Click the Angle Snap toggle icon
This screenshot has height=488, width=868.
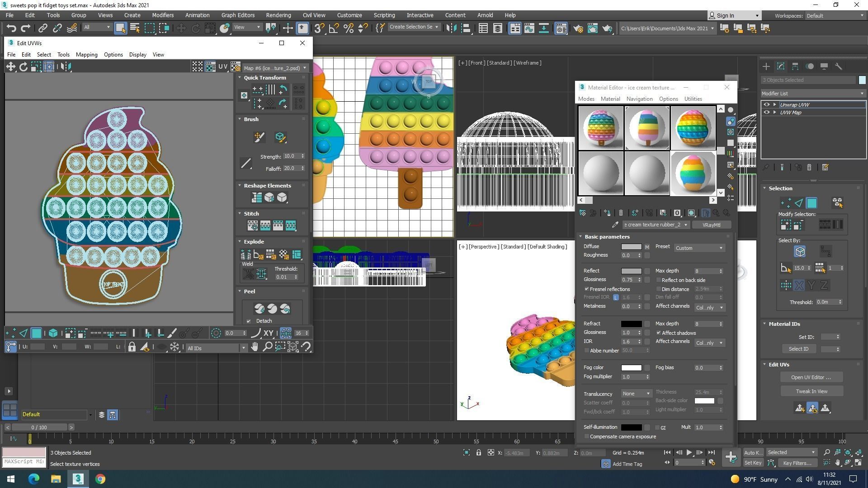tap(334, 28)
